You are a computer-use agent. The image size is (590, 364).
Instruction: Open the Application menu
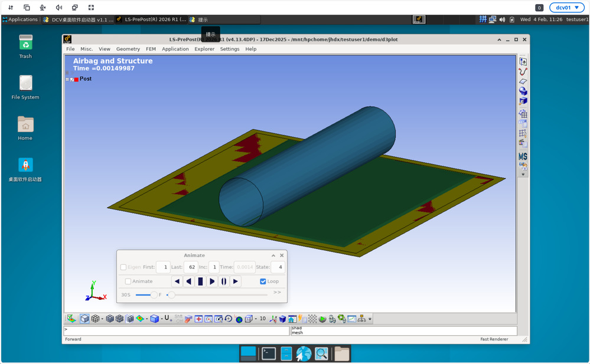point(175,49)
